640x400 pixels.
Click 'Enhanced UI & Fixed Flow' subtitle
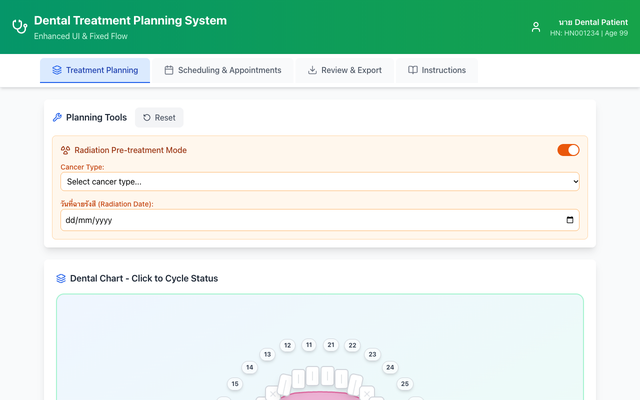(81, 36)
